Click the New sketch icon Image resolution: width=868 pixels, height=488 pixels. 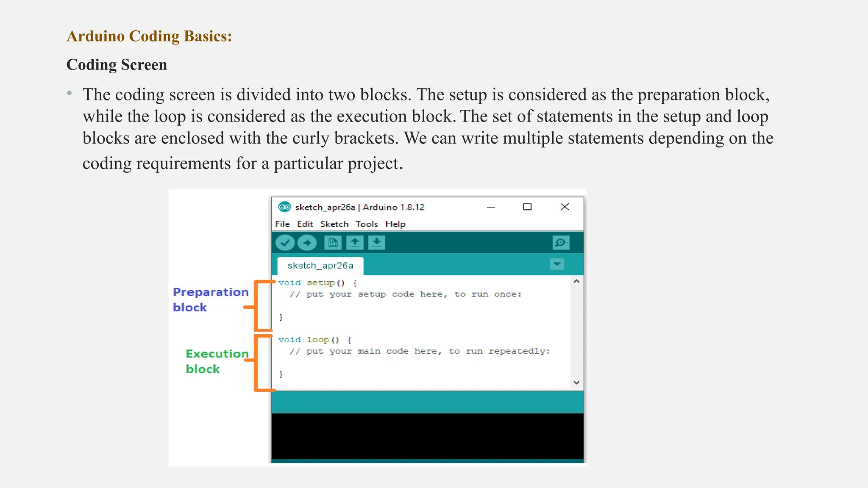click(333, 243)
